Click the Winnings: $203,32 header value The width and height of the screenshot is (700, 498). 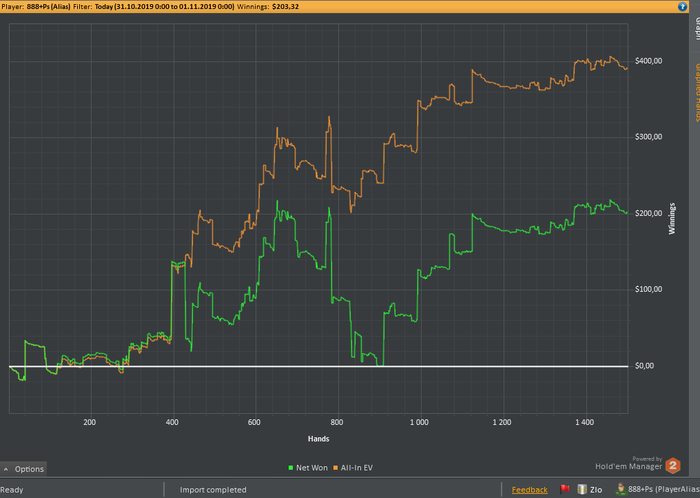tap(268, 7)
